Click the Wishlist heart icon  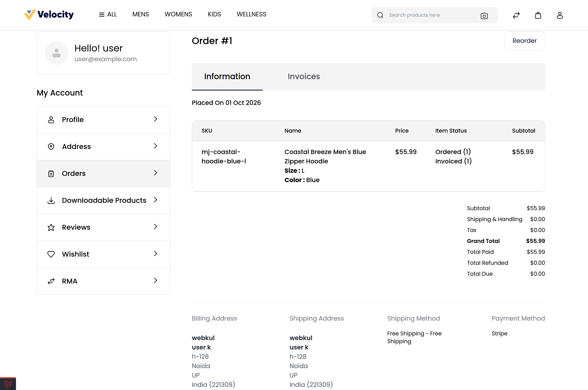(51, 254)
